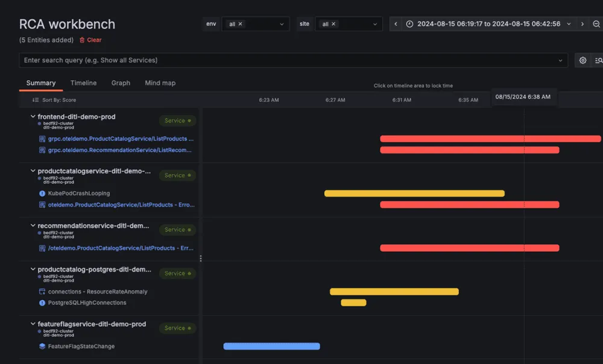Switch to the Timeline tab

pos(83,83)
